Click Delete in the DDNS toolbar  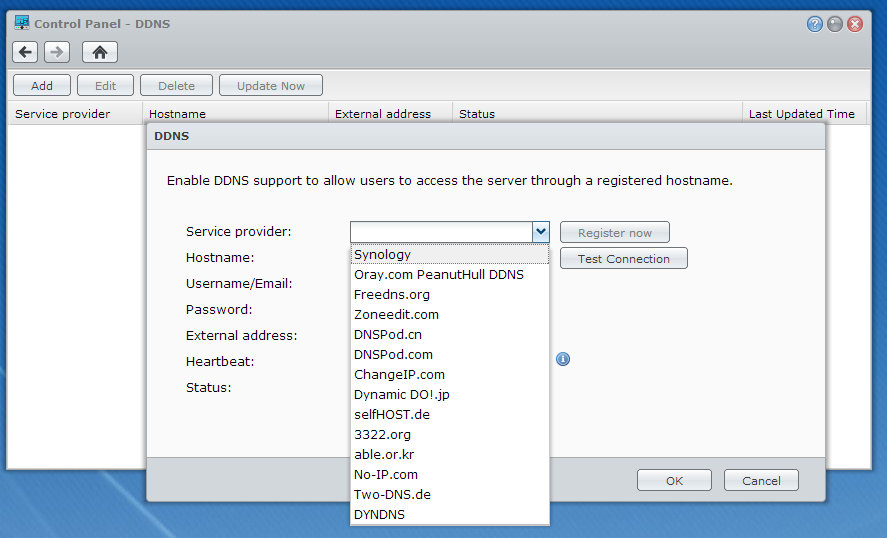pyautogui.click(x=176, y=85)
